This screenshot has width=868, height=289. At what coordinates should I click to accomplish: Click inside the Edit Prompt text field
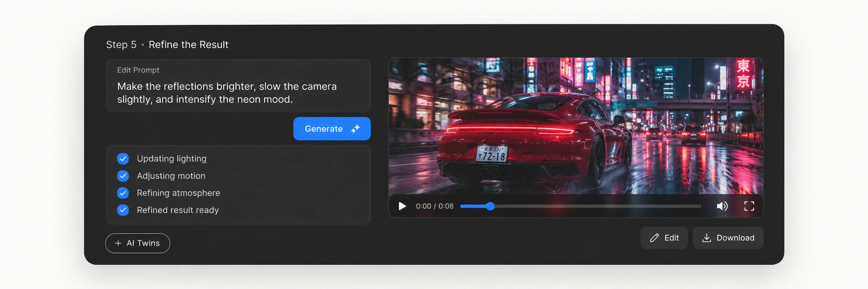click(x=238, y=85)
